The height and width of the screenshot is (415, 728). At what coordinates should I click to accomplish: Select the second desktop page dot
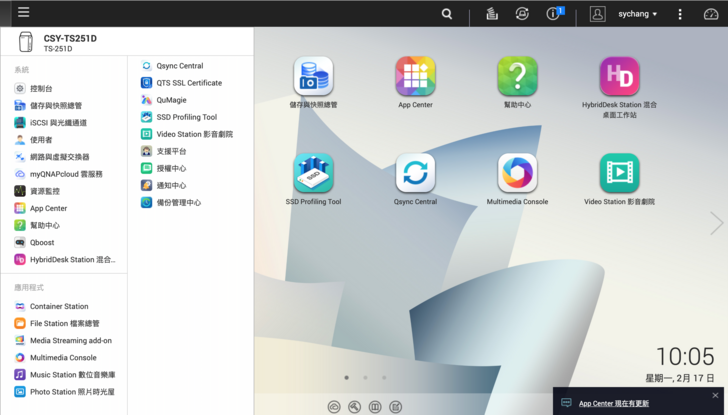click(x=365, y=377)
